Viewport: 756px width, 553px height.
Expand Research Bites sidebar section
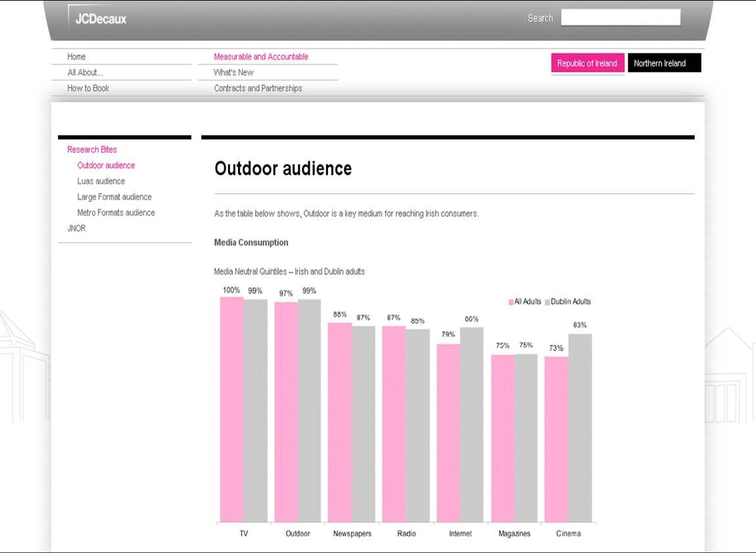92,149
